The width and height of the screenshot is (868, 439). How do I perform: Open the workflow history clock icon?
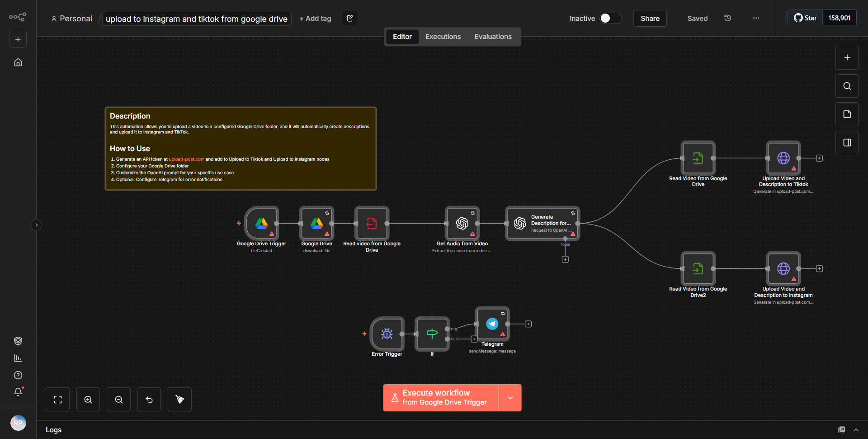[727, 18]
